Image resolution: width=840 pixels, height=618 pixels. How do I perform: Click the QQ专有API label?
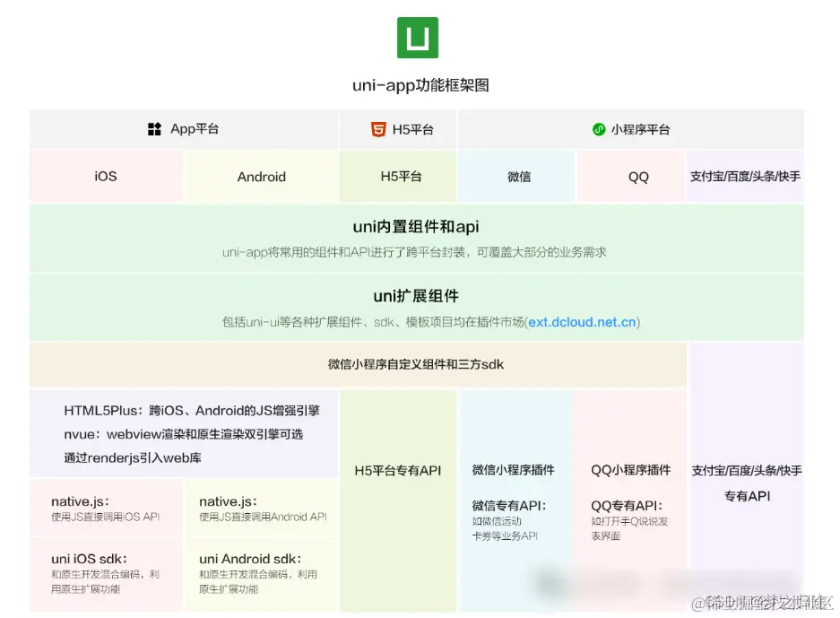pos(627,506)
